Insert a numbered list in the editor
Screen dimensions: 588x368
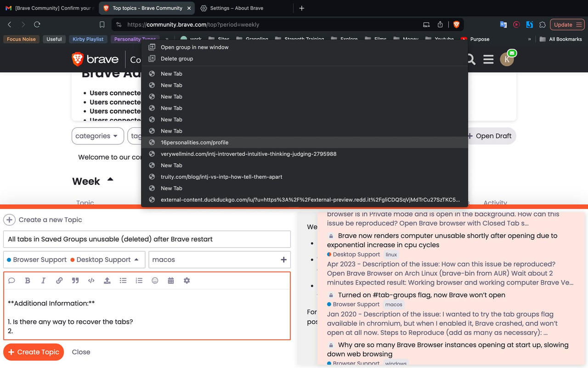(x=139, y=281)
